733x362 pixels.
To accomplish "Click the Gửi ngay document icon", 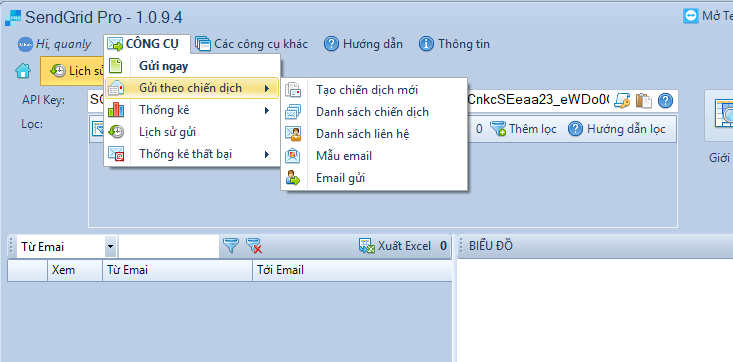I will (x=115, y=65).
